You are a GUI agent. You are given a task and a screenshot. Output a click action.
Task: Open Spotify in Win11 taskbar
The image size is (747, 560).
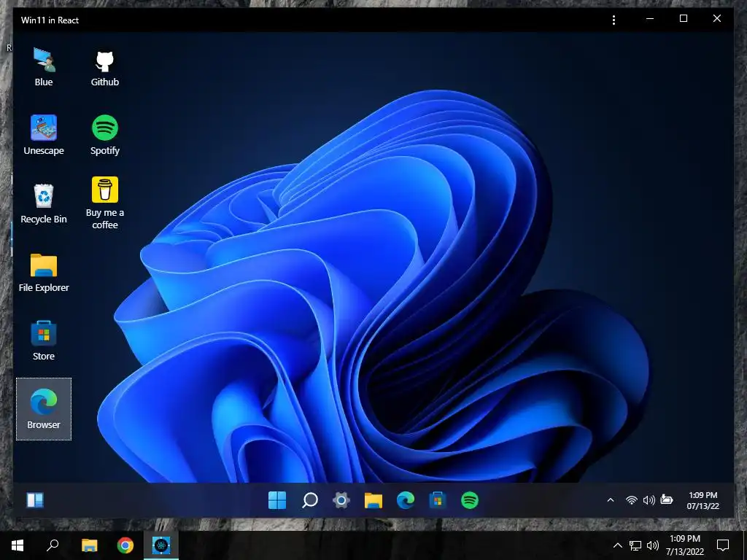pos(470,500)
